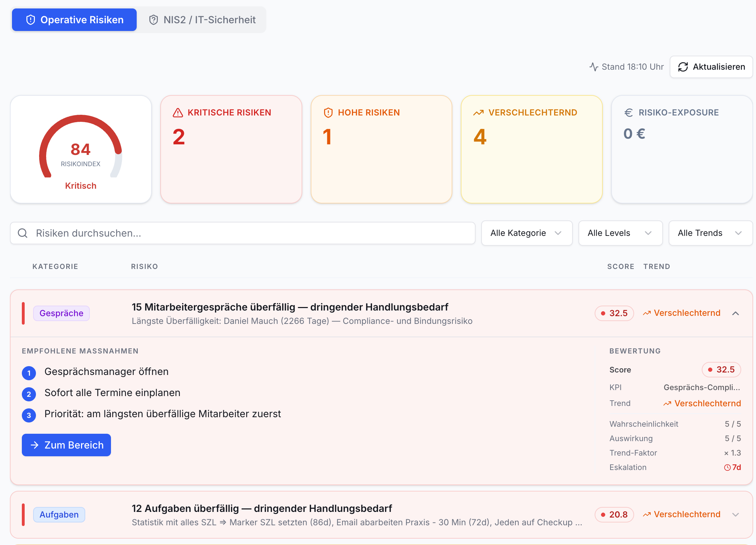Click the 20.8 score badge in Aufgaben row
The width and height of the screenshot is (756, 545).
pos(614,515)
